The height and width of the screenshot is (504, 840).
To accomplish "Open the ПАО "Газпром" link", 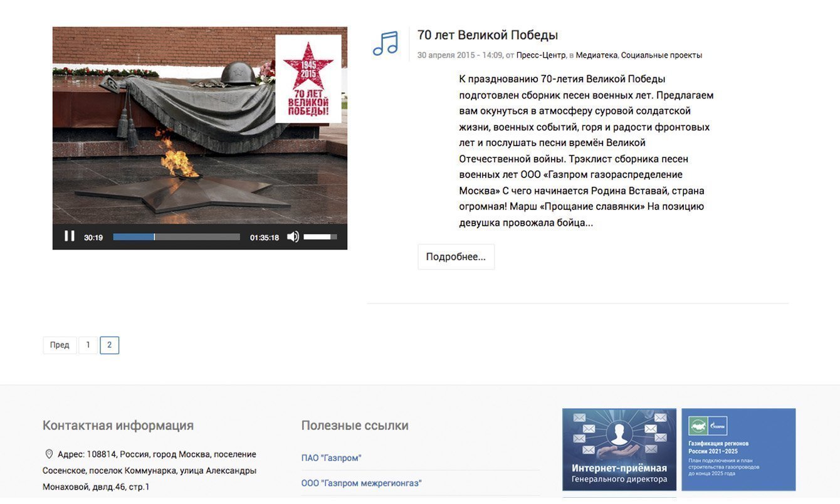I will [331, 458].
